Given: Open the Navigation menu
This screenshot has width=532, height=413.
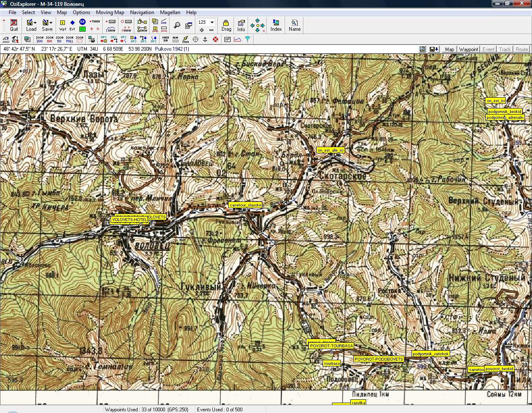Looking at the screenshot, I should [x=142, y=12].
